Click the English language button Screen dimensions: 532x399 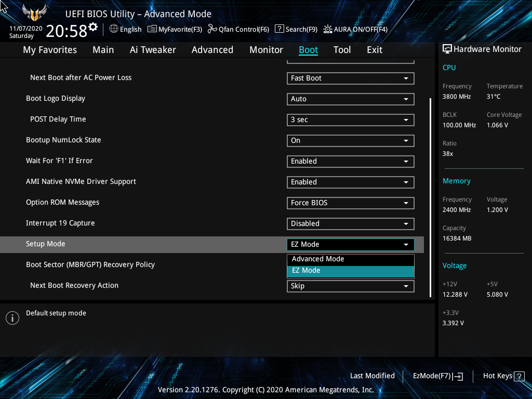[126, 29]
